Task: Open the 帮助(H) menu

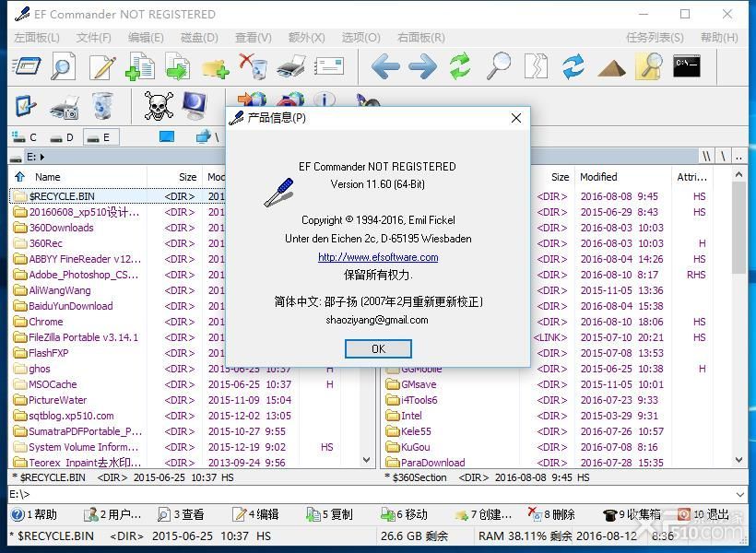Action: (x=719, y=38)
